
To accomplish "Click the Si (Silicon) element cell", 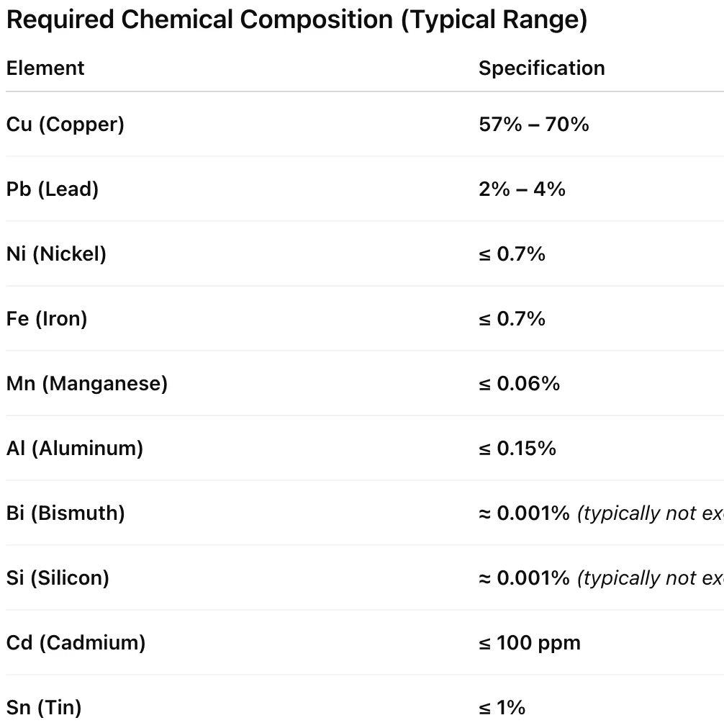I will click(x=58, y=578).
